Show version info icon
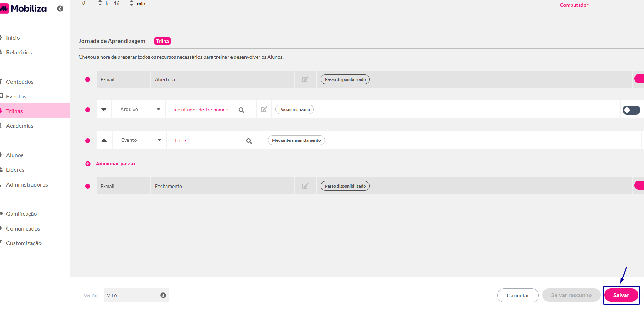This screenshot has height=310, width=644. [x=163, y=295]
